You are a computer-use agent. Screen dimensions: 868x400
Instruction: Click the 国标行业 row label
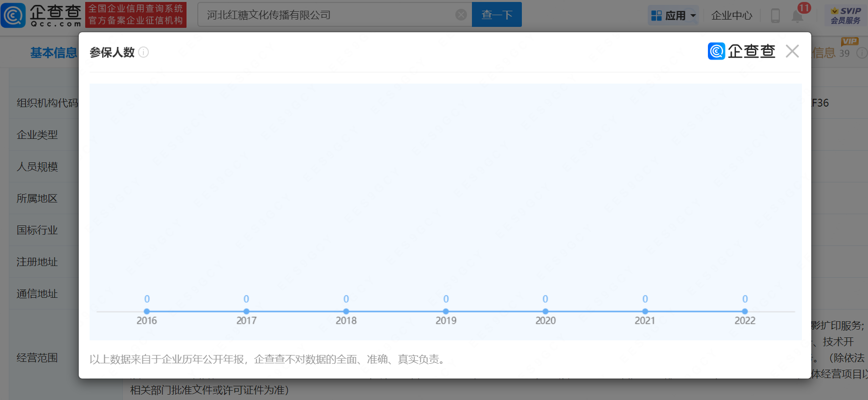[x=37, y=230]
